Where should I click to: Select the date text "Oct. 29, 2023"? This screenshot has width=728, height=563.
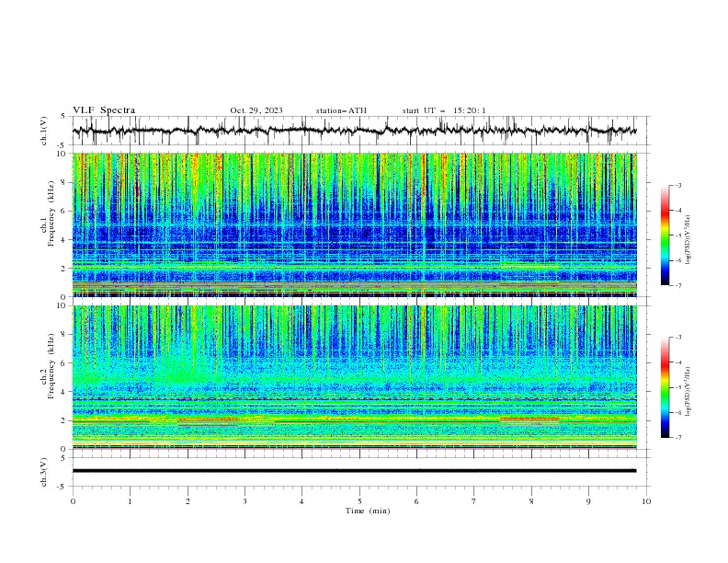click(256, 110)
